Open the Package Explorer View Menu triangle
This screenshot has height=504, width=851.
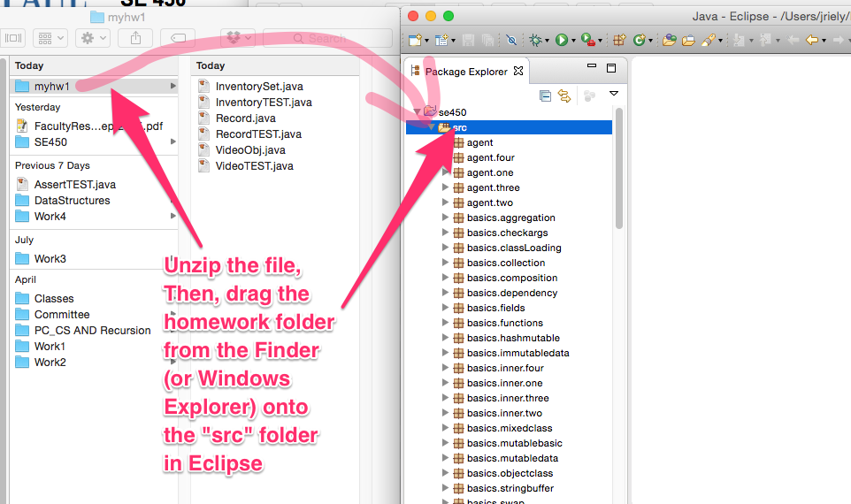coord(613,94)
